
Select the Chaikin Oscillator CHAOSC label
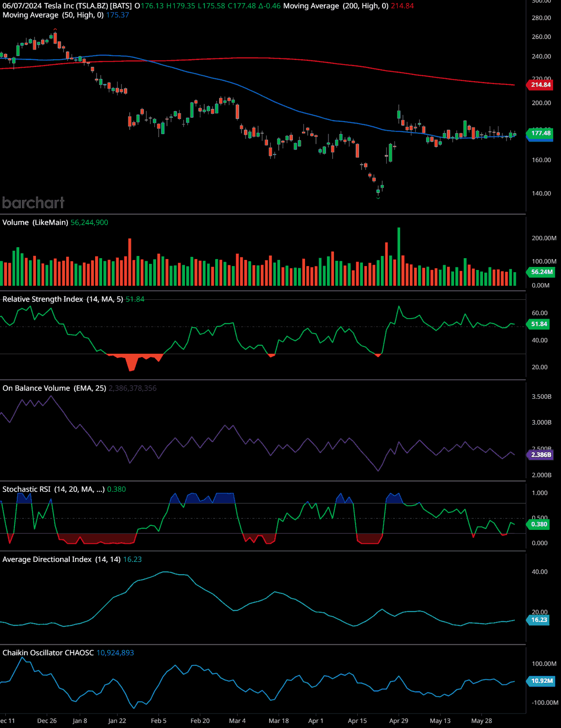tap(48, 653)
